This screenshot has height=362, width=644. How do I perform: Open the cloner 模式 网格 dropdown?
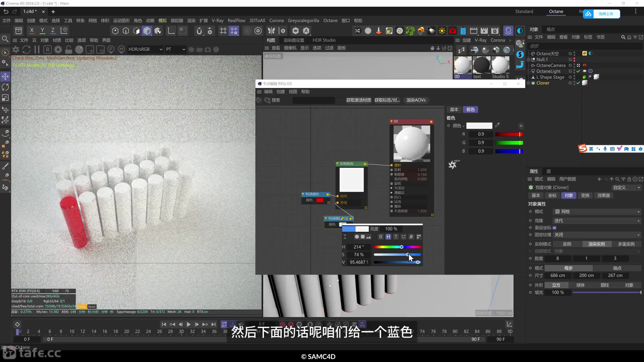[597, 212]
